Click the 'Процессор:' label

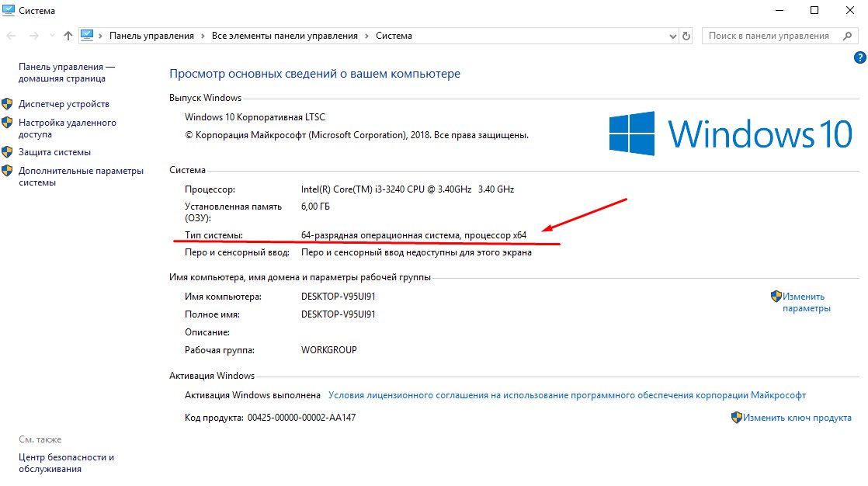click(x=210, y=189)
